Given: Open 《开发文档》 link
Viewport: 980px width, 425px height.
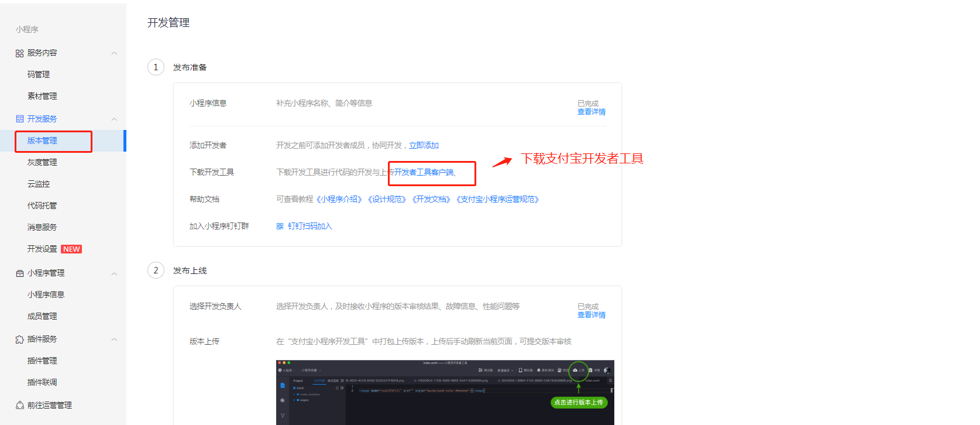Looking at the screenshot, I should (x=431, y=199).
